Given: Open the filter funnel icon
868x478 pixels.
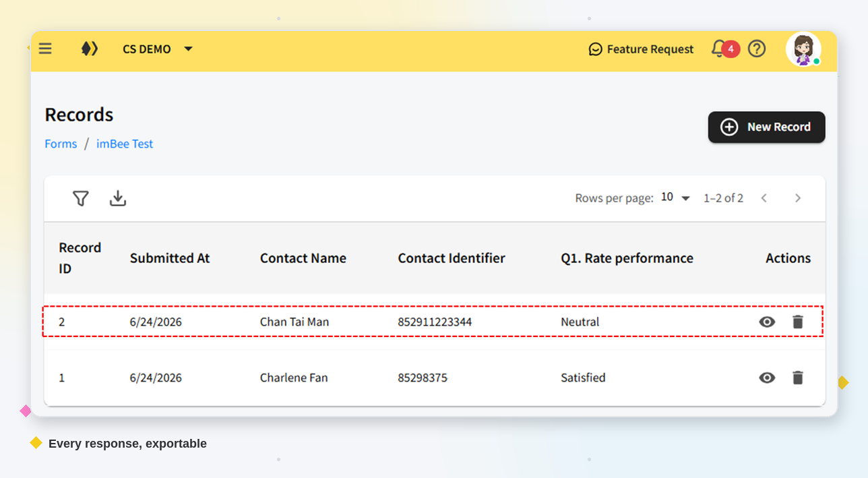Looking at the screenshot, I should [x=81, y=198].
